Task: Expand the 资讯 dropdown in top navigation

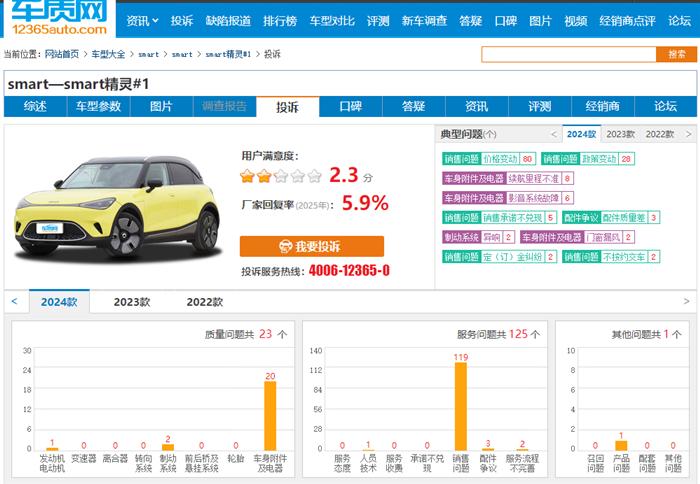Action: pos(142,21)
